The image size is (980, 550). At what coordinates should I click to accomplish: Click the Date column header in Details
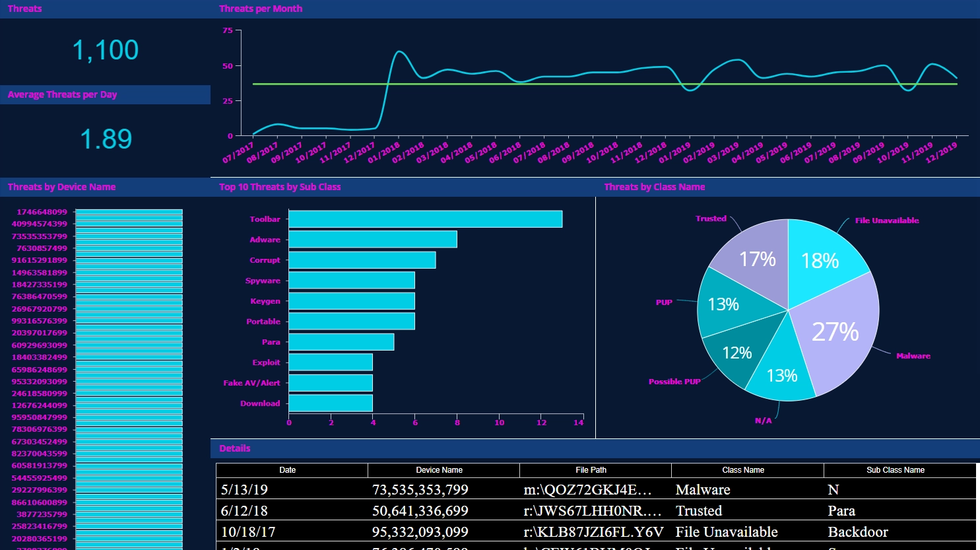coord(288,469)
